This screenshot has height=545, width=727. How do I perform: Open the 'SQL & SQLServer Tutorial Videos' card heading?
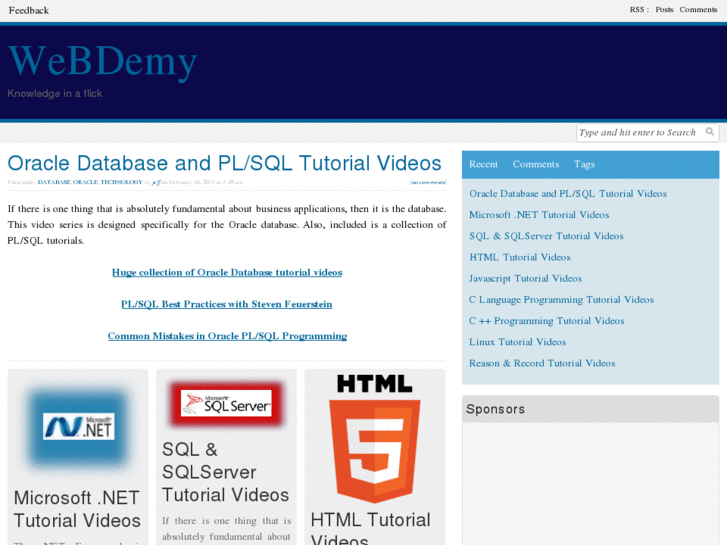click(x=225, y=472)
